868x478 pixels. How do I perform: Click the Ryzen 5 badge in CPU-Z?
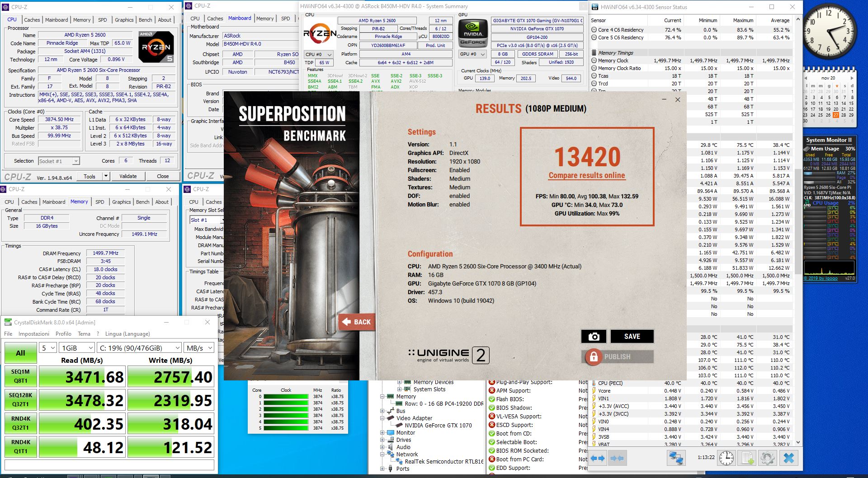(156, 47)
